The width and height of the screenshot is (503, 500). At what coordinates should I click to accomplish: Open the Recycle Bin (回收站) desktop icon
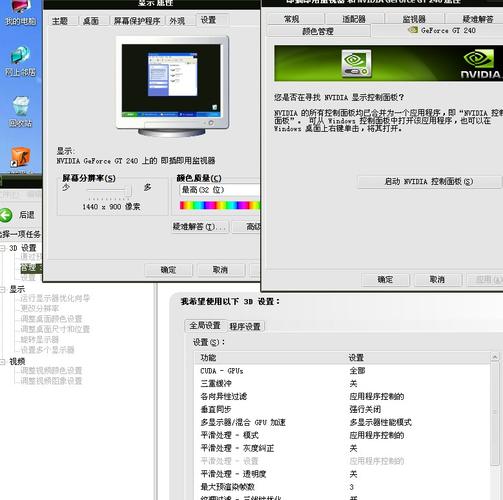point(21,112)
